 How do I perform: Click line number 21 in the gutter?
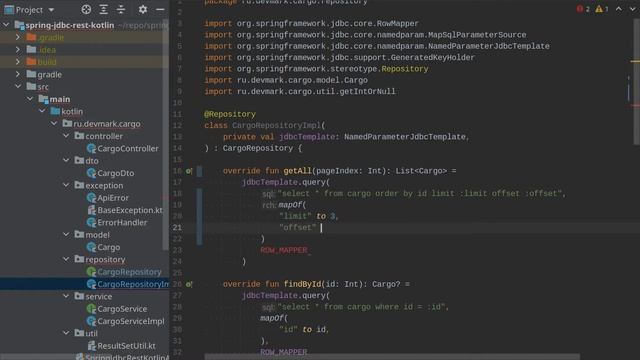pos(177,228)
